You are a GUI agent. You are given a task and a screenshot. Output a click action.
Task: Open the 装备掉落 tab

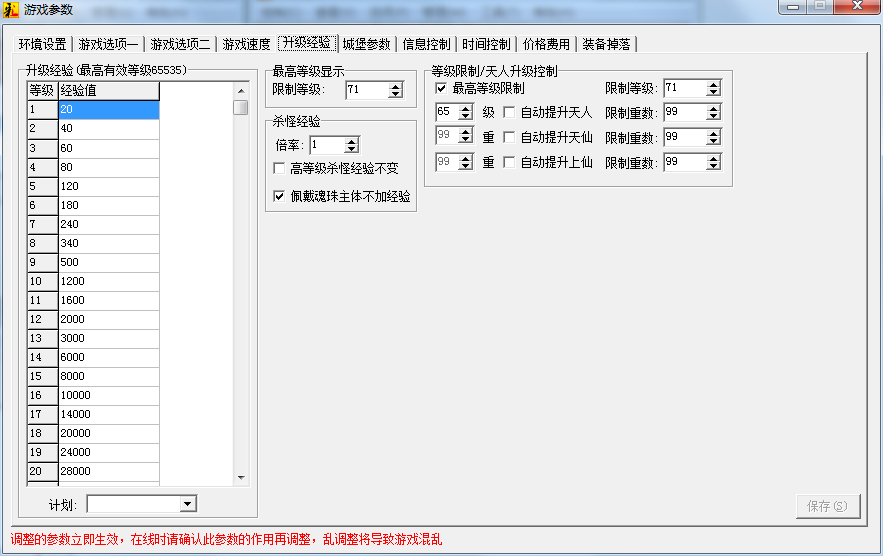[x=606, y=44]
